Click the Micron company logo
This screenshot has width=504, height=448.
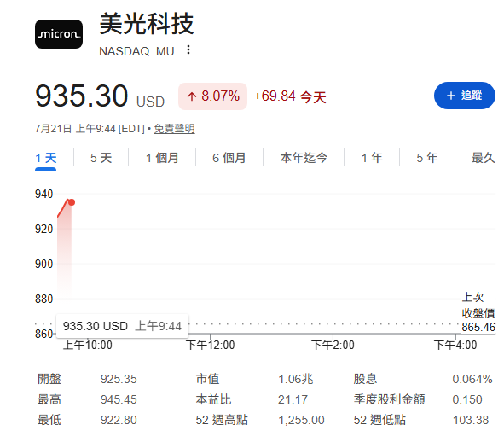point(59,34)
